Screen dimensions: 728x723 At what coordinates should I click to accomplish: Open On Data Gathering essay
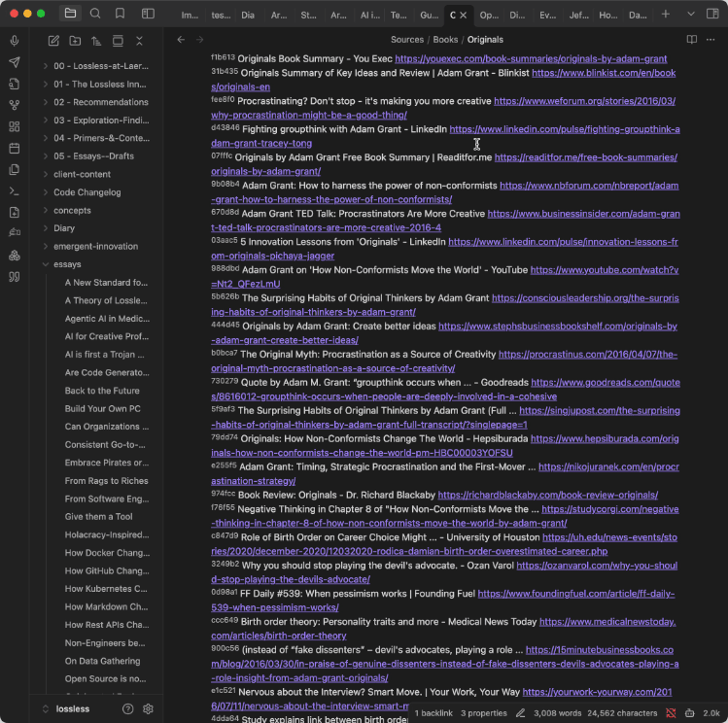[103, 661]
